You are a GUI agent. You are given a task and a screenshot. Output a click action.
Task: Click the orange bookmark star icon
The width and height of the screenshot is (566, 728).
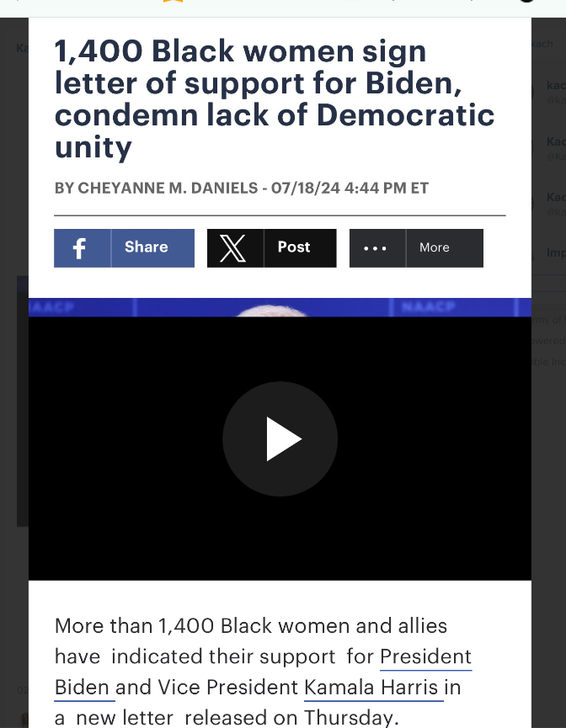[x=173, y=1]
